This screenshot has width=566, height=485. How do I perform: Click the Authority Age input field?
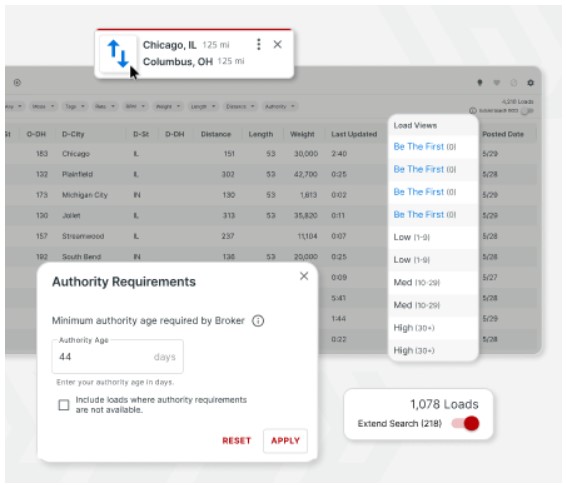[118, 357]
